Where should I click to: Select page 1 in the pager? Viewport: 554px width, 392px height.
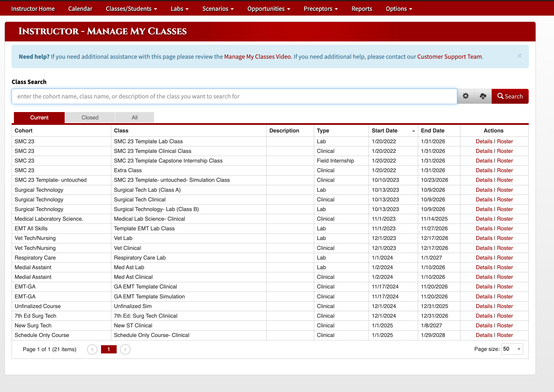point(109,349)
